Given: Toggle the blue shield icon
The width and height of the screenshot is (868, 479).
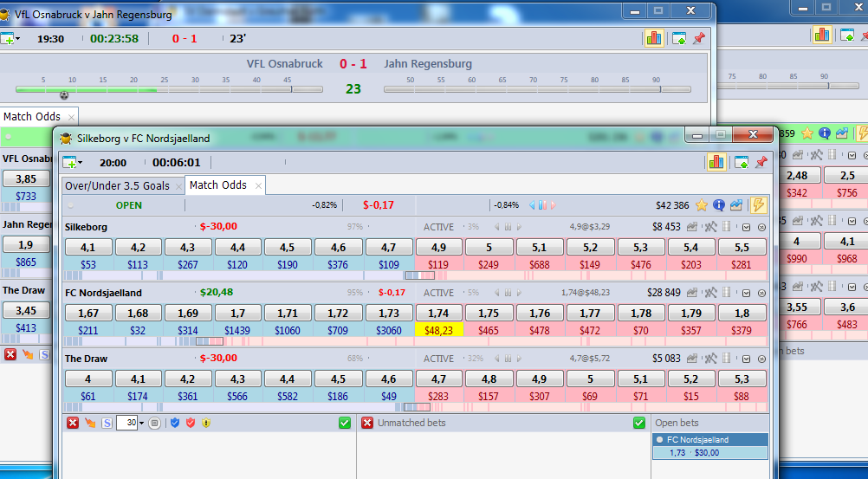Looking at the screenshot, I should click(175, 423).
